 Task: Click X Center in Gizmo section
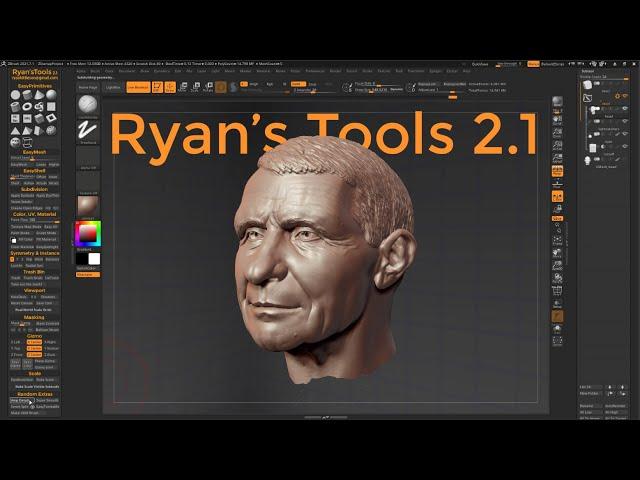pyautogui.click(x=34, y=342)
